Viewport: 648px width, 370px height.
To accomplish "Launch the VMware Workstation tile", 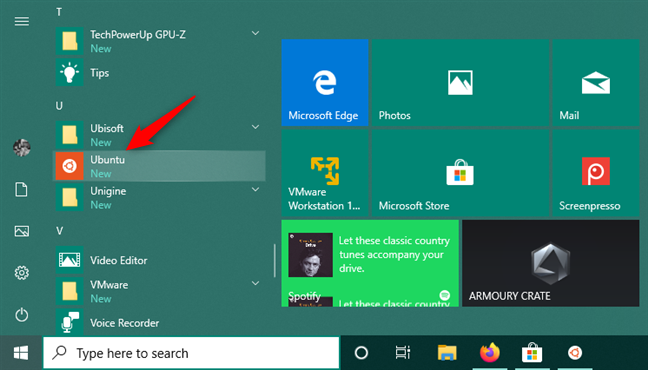I will point(325,173).
